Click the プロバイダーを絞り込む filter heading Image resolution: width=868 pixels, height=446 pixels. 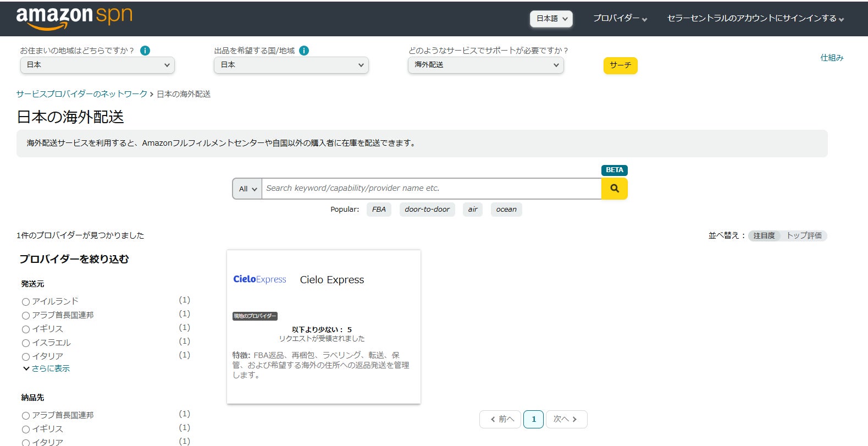click(74, 259)
